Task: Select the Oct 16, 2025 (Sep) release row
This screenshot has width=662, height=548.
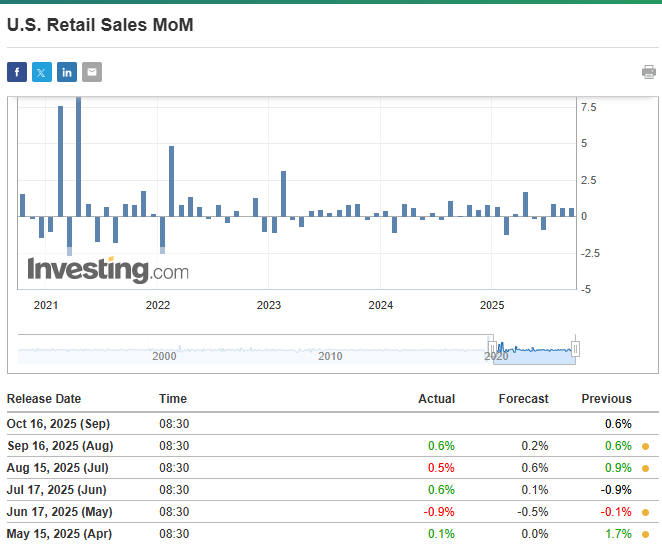Action: [60, 424]
